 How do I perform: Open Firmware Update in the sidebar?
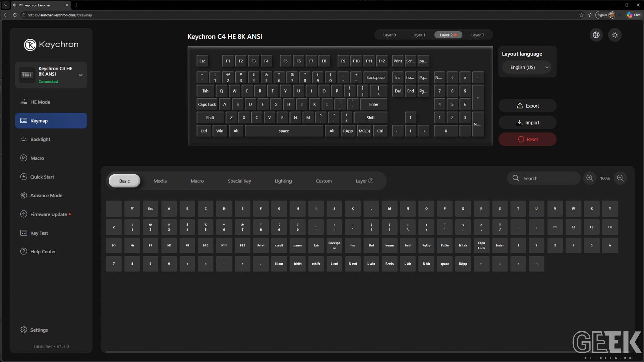(51, 214)
